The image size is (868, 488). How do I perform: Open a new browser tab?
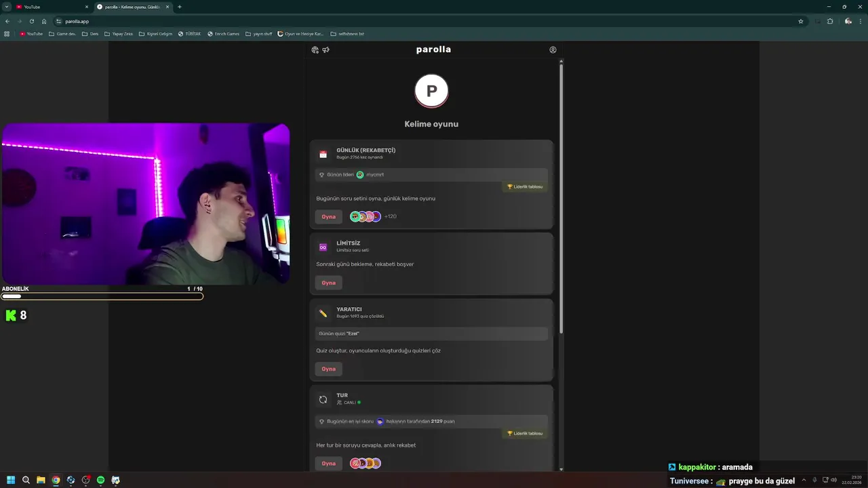click(x=179, y=7)
